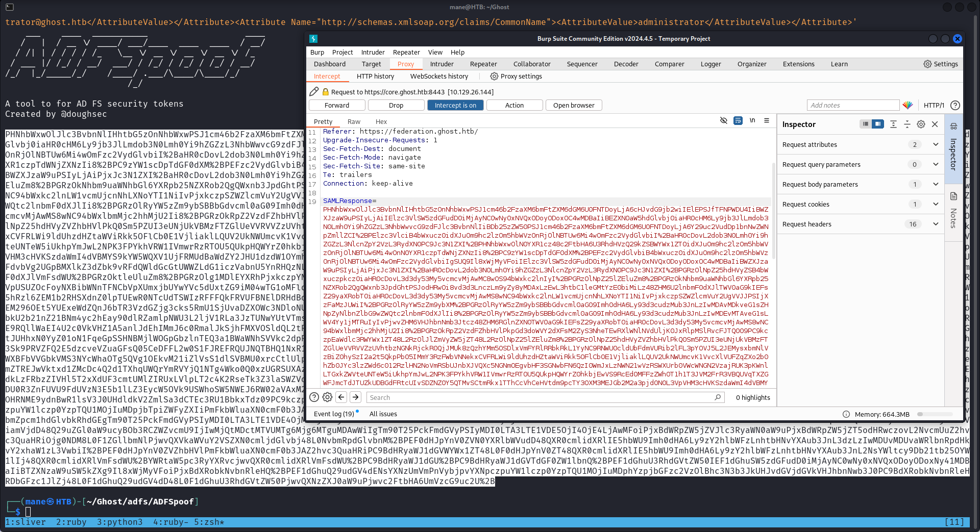The width and height of the screenshot is (980, 532).
Task: Open the Intruder menu in the menu bar
Action: (373, 52)
